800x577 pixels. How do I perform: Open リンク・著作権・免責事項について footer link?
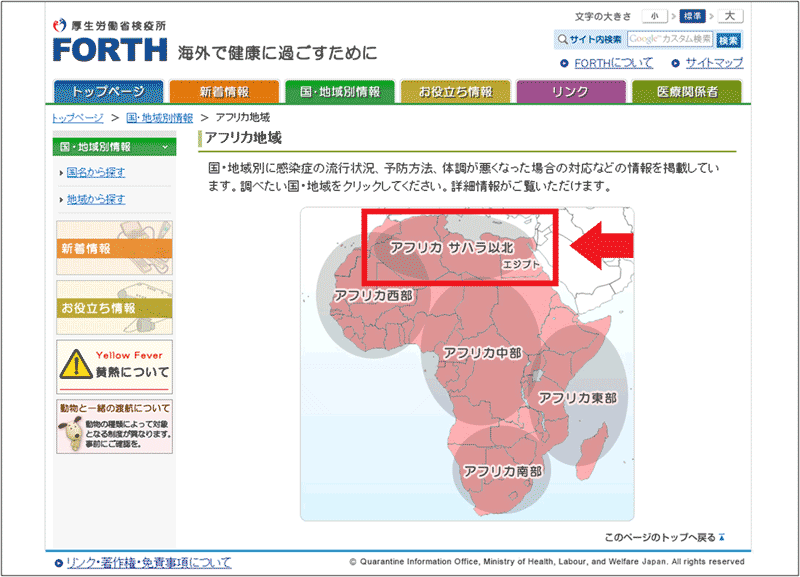pyautogui.click(x=148, y=563)
